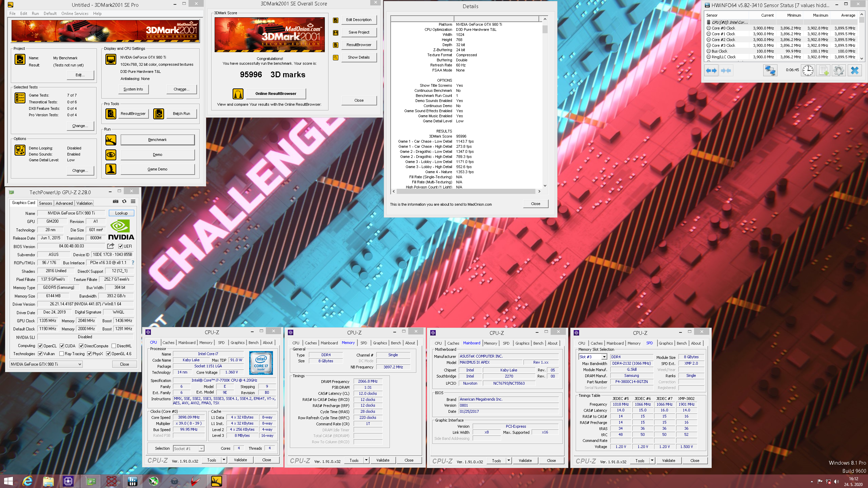Toggle the Vulkan checkbox in GPU-Z
This screenshot has height=488, width=868.
tap(40, 354)
